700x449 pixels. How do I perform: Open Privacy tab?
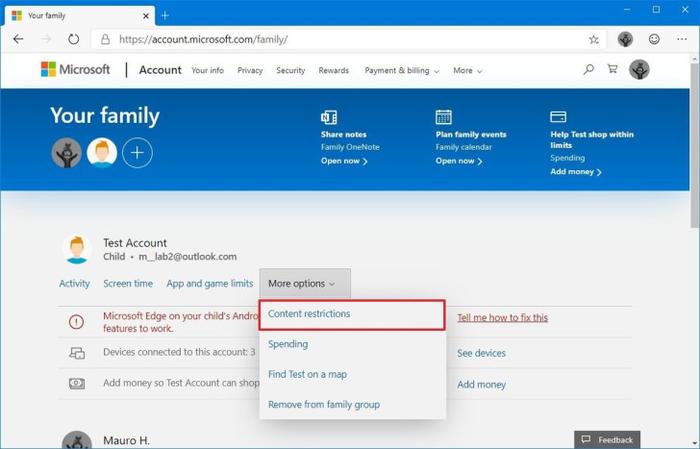[250, 71]
